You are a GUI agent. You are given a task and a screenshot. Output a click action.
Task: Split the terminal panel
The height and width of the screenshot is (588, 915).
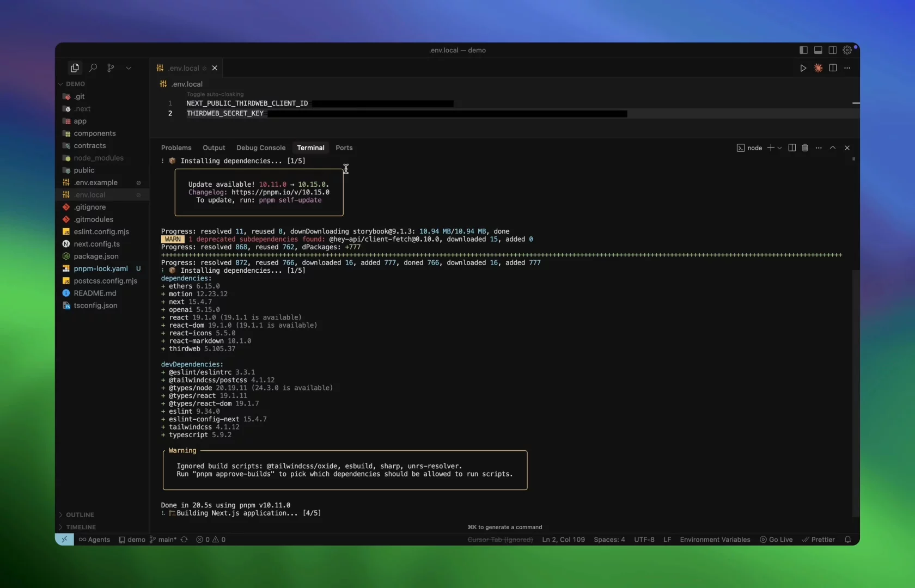point(792,148)
